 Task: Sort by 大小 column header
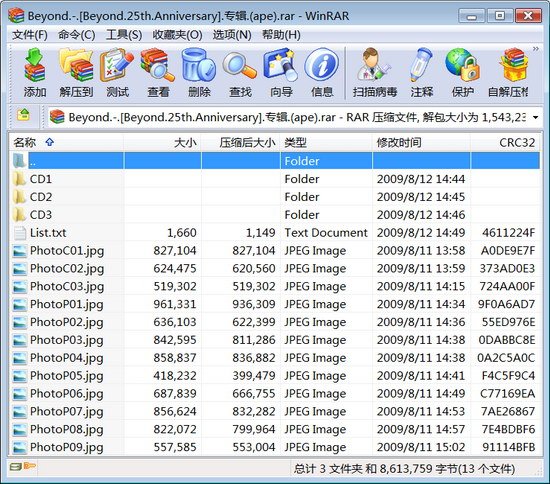162,142
